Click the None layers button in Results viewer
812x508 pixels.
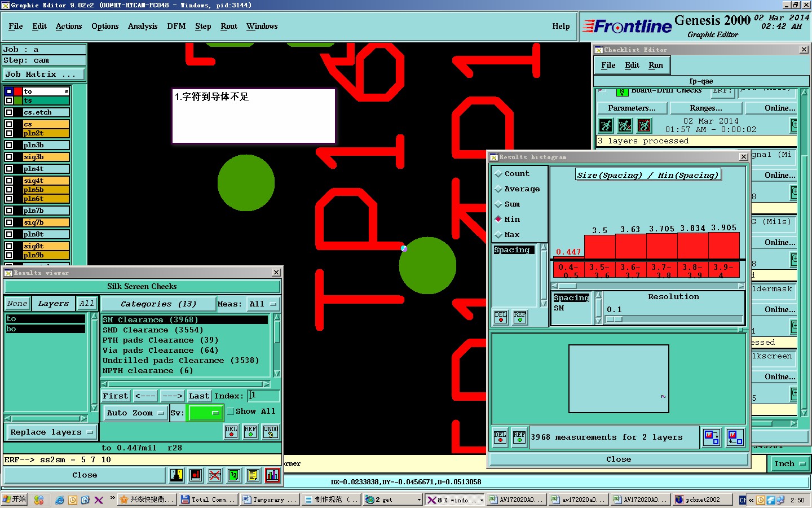coord(17,304)
